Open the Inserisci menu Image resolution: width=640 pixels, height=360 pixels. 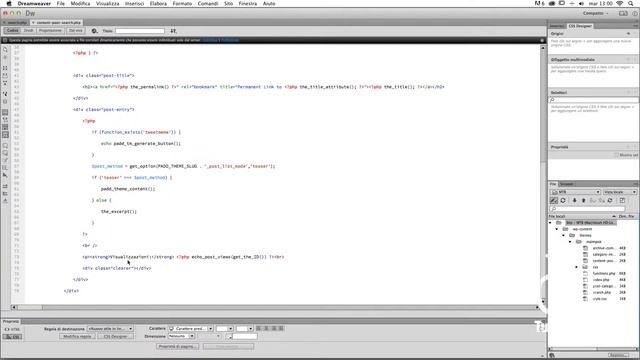point(134,3)
